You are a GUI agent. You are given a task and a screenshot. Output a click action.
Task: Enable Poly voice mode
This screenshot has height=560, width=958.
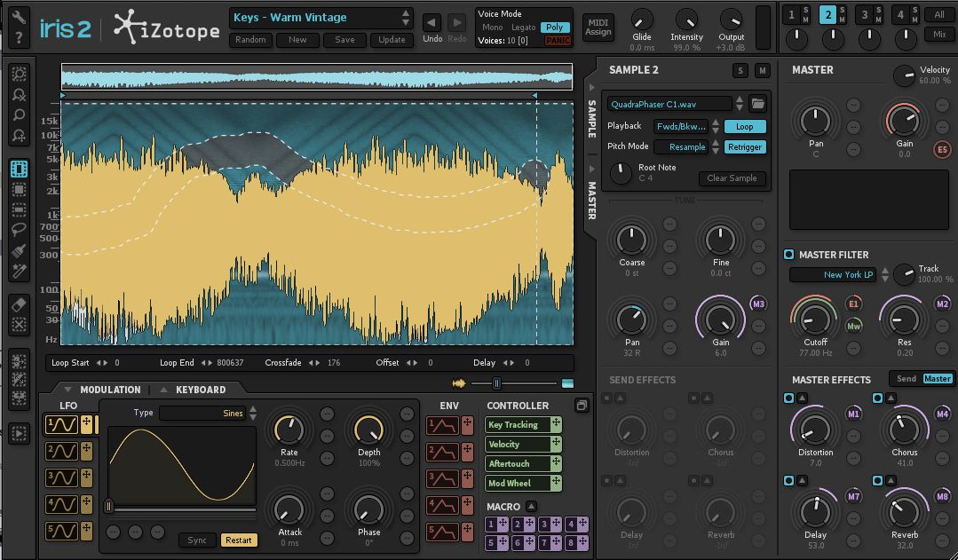pos(555,28)
